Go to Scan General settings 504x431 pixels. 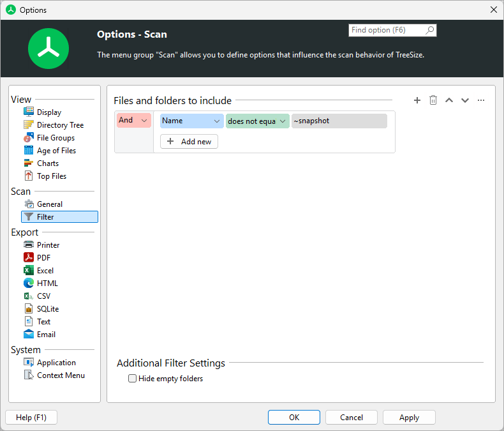tap(50, 204)
